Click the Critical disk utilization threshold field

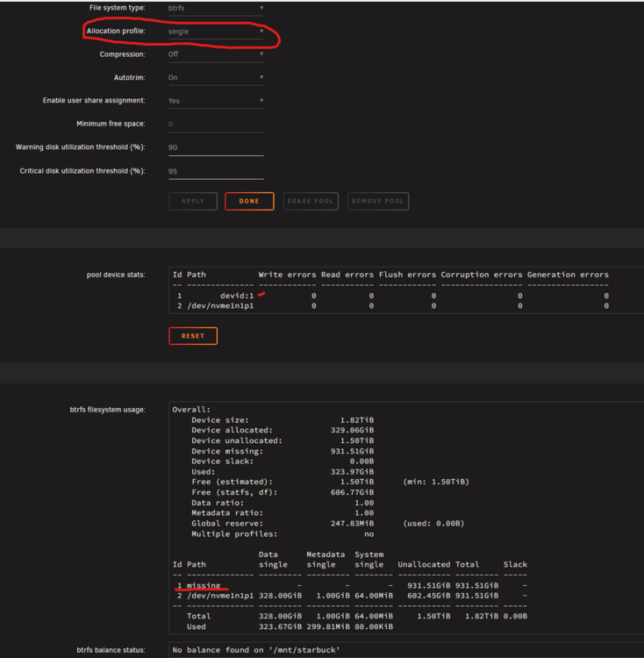pyautogui.click(x=216, y=171)
